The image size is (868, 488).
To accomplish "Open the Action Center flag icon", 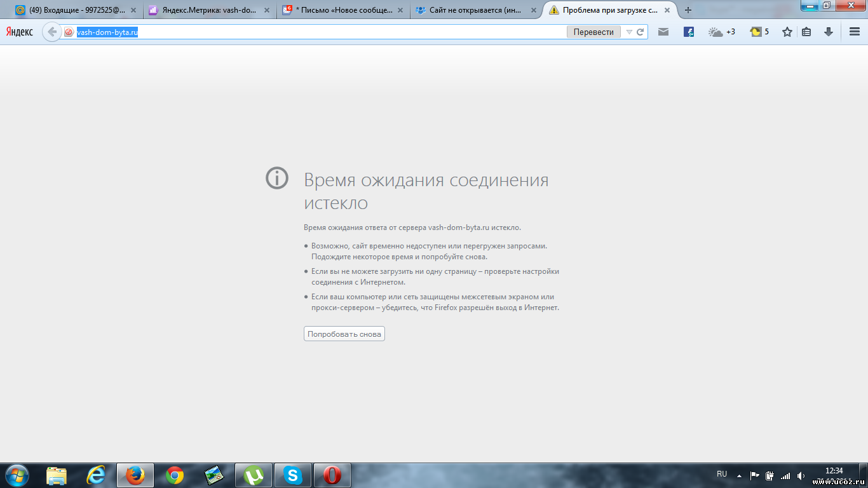I will [755, 475].
